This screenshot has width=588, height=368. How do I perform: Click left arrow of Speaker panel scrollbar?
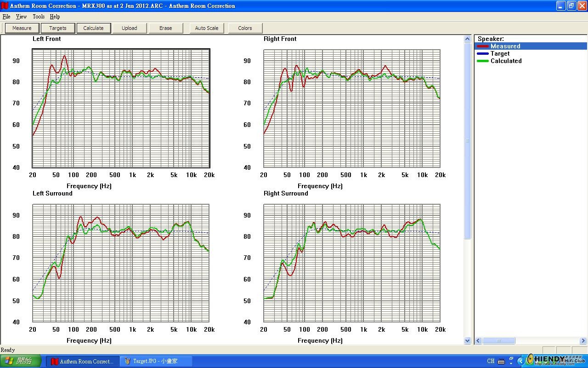(x=478, y=341)
